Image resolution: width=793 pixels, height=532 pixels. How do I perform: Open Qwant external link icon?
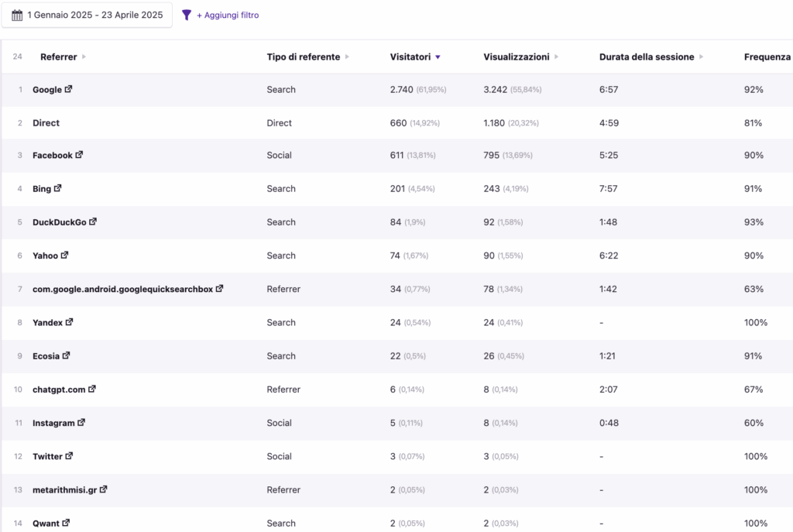click(x=67, y=523)
